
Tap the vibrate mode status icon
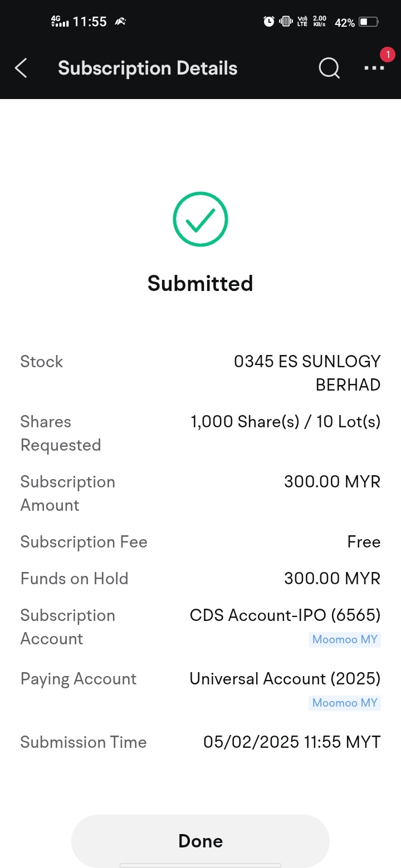tap(286, 22)
